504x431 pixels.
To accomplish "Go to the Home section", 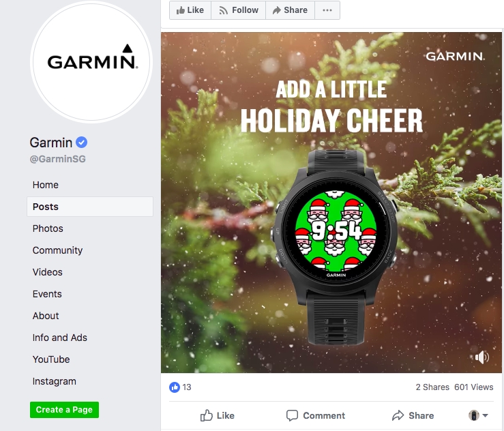I will (x=45, y=185).
